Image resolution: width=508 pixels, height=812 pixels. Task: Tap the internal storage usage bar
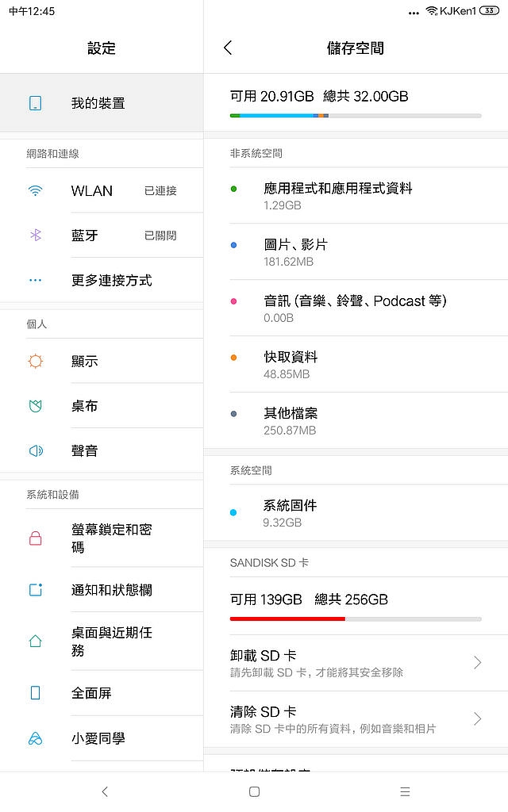click(356, 116)
